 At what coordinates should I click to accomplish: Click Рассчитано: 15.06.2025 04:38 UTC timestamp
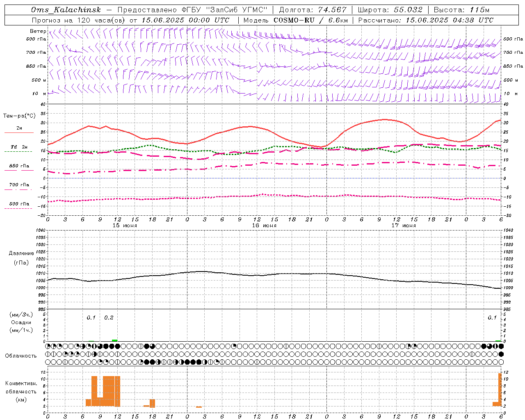pyautogui.click(x=426, y=20)
